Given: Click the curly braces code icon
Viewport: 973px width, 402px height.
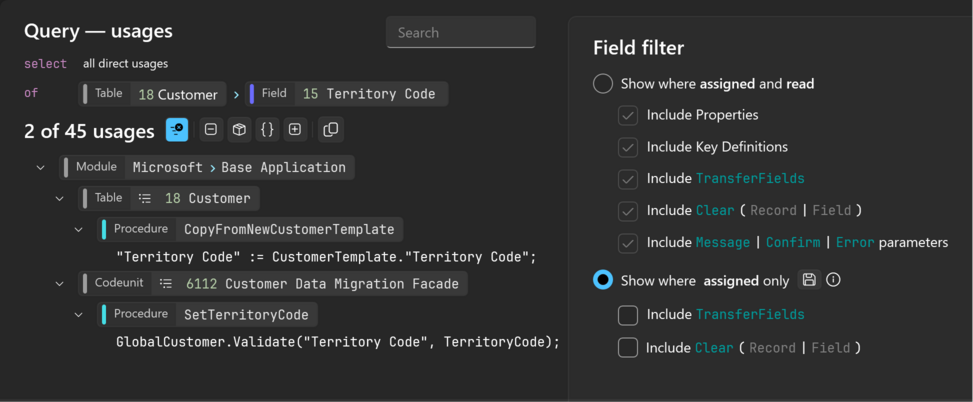Looking at the screenshot, I should click(x=267, y=130).
